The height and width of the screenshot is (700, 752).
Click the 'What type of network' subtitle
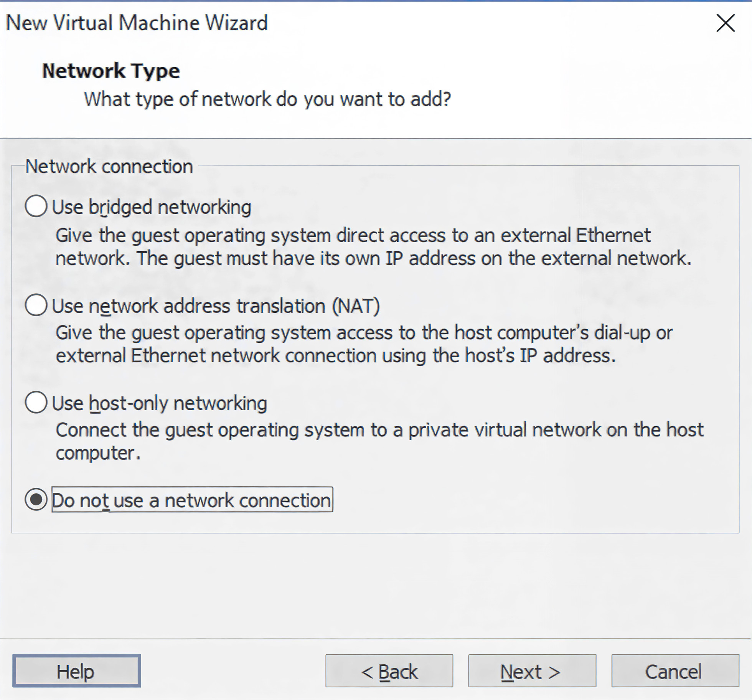pyautogui.click(x=267, y=99)
